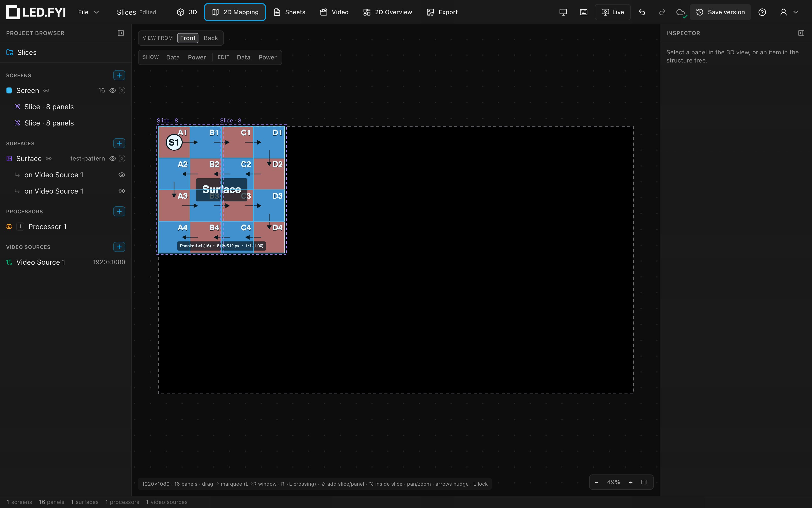Click the left Slice · 8 canvas label
Image resolution: width=812 pixels, height=508 pixels.
(167, 121)
